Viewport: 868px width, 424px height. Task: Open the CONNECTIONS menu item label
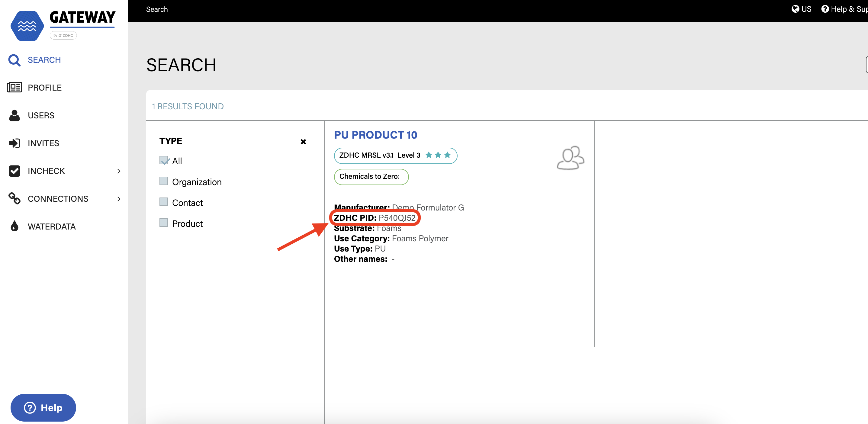(x=58, y=199)
